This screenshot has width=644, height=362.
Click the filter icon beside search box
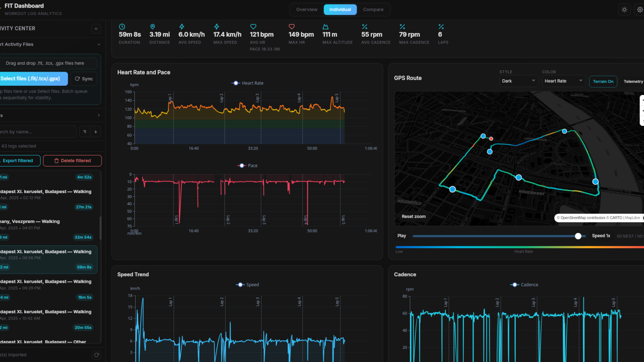pos(85,132)
